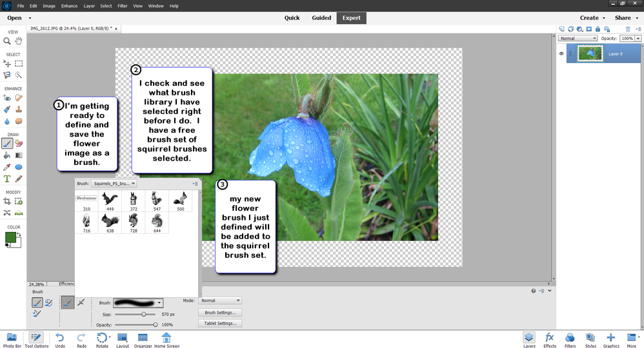Open the Effects panel
This screenshot has height=348, width=644.
[550, 340]
